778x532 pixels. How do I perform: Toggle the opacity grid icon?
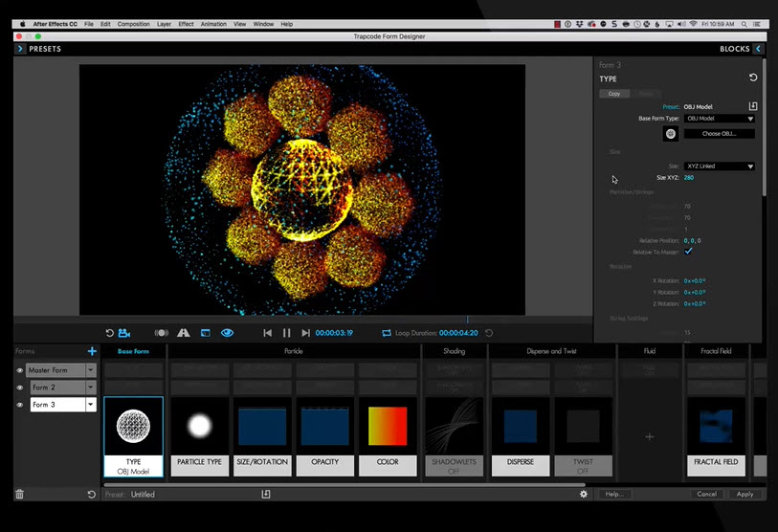184,333
